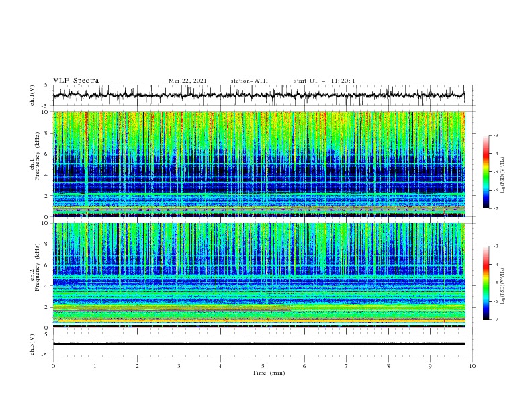Screen dimensions: 532x411
Task: Click the ch.3 flat voltage trace
Action: pyautogui.click(x=259, y=344)
